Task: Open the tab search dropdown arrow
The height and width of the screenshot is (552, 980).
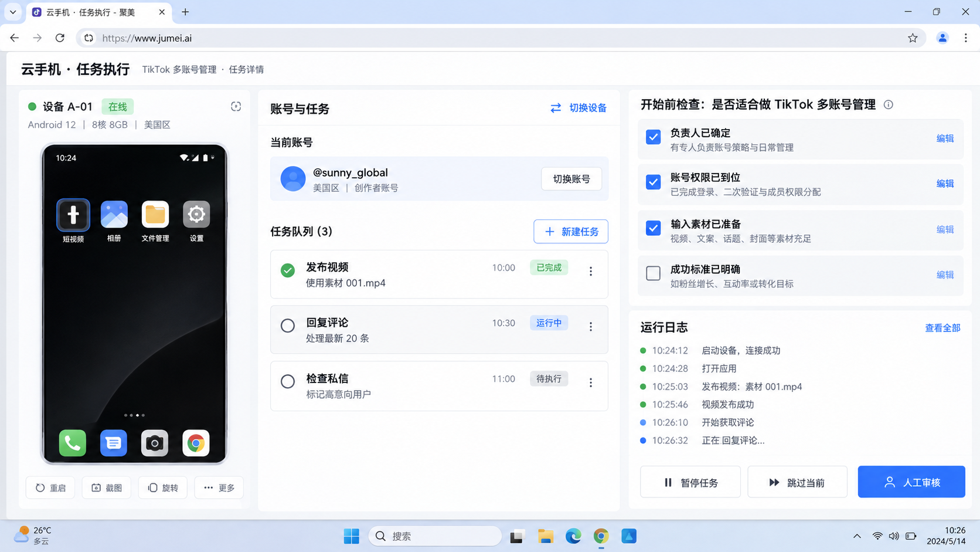Action: [x=13, y=12]
